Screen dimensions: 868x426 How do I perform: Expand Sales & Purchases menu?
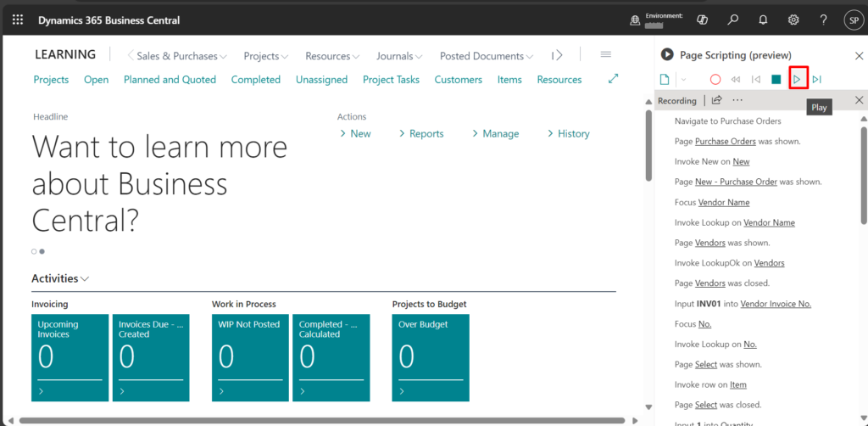pyautogui.click(x=181, y=56)
